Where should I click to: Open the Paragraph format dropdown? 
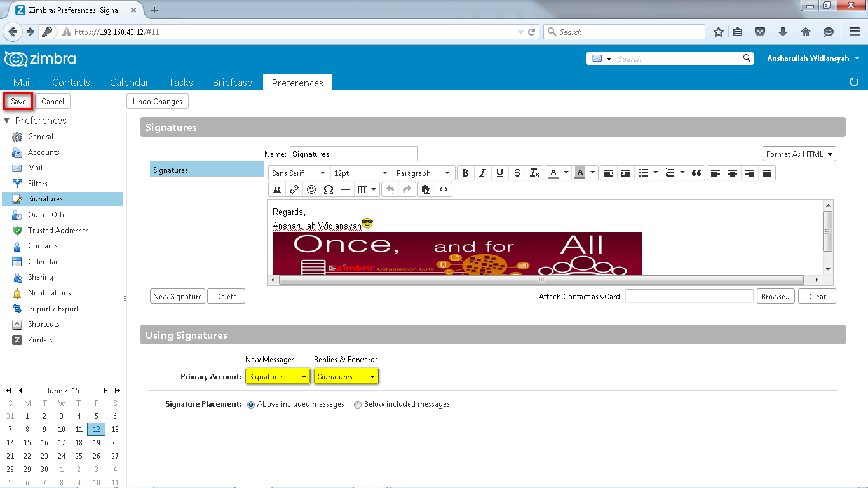pyautogui.click(x=423, y=173)
